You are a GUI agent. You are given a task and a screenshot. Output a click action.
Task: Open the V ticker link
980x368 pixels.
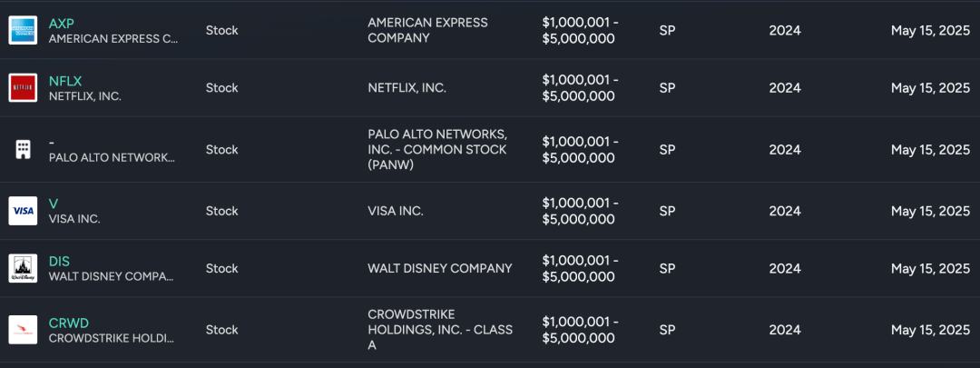(x=53, y=204)
